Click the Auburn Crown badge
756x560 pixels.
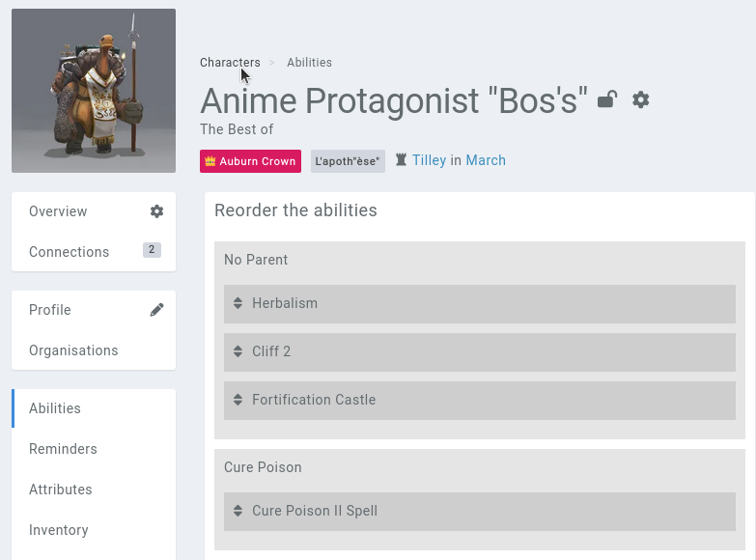tap(250, 161)
